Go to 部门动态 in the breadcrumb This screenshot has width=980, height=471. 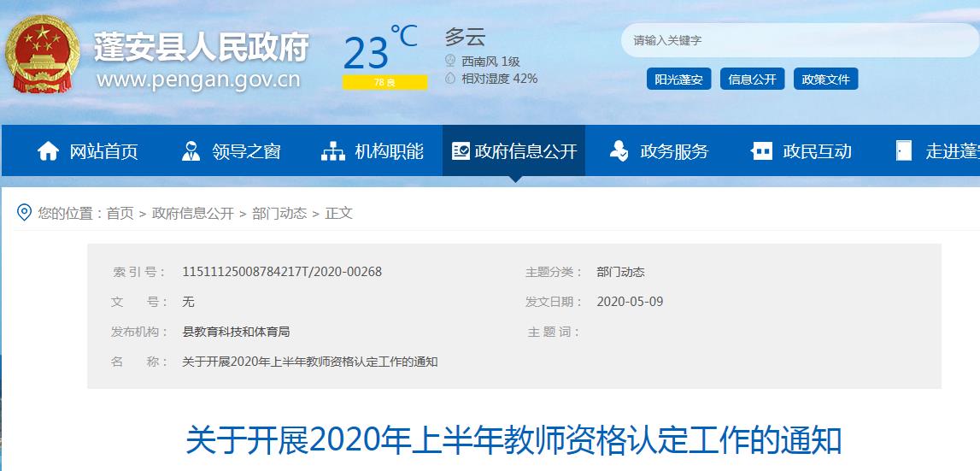(279, 214)
